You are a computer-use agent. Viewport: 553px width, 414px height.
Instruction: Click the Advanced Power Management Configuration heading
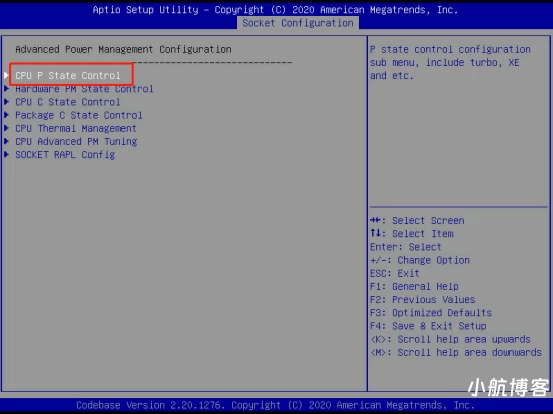(x=123, y=49)
